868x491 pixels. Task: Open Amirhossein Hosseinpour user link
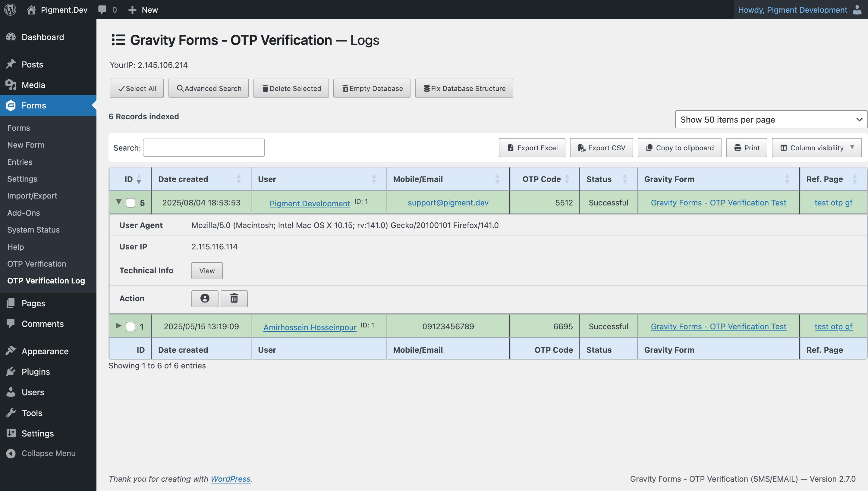(x=310, y=327)
